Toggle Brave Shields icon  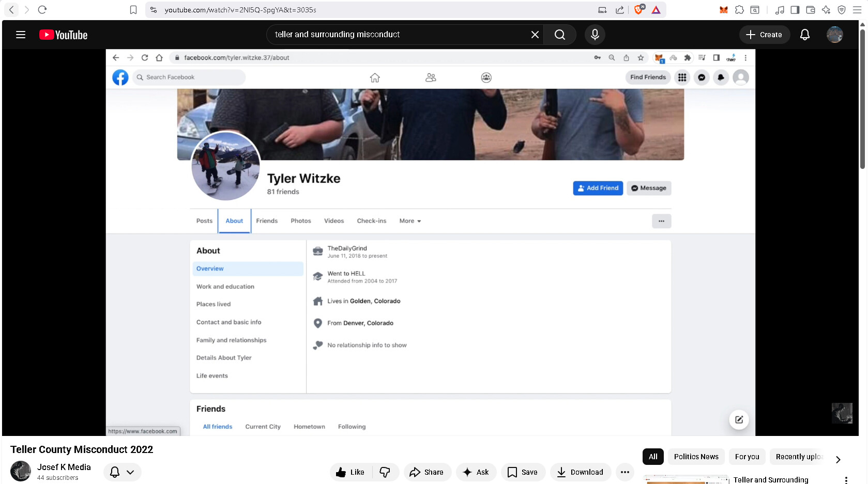tap(639, 10)
